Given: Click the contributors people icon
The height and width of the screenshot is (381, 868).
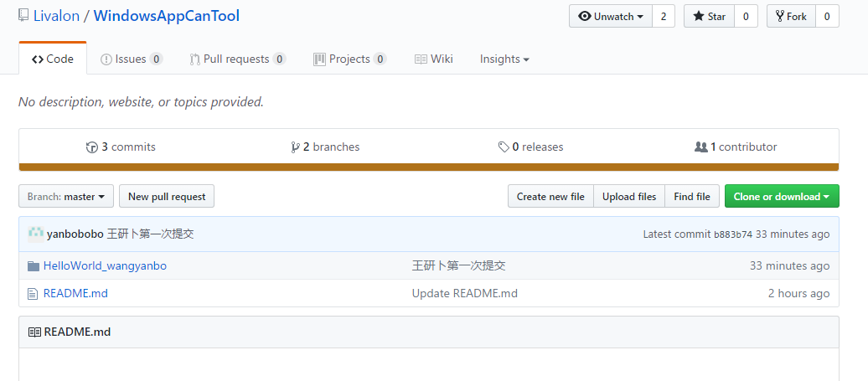Looking at the screenshot, I should [700, 147].
